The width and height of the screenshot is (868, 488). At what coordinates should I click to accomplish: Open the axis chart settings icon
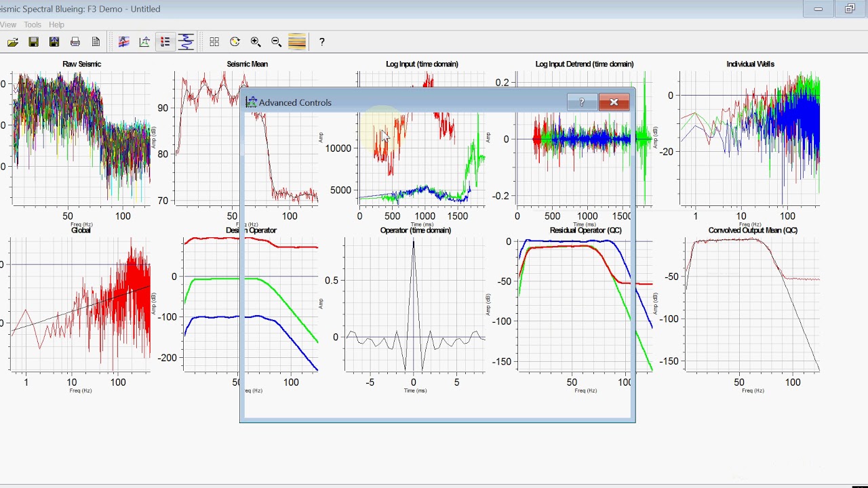pyautogui.click(x=144, y=42)
